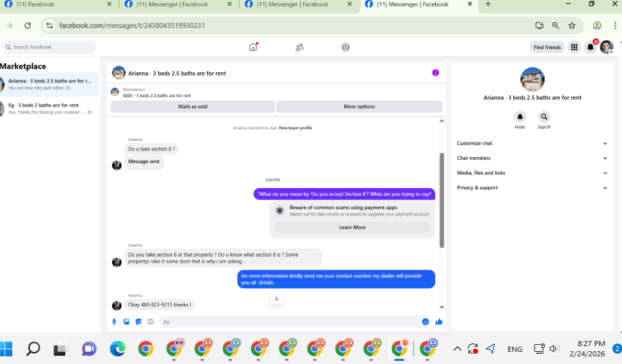Screen dimensions: 622x364
Task: Send a thumbs-up like
Action: click(439, 322)
